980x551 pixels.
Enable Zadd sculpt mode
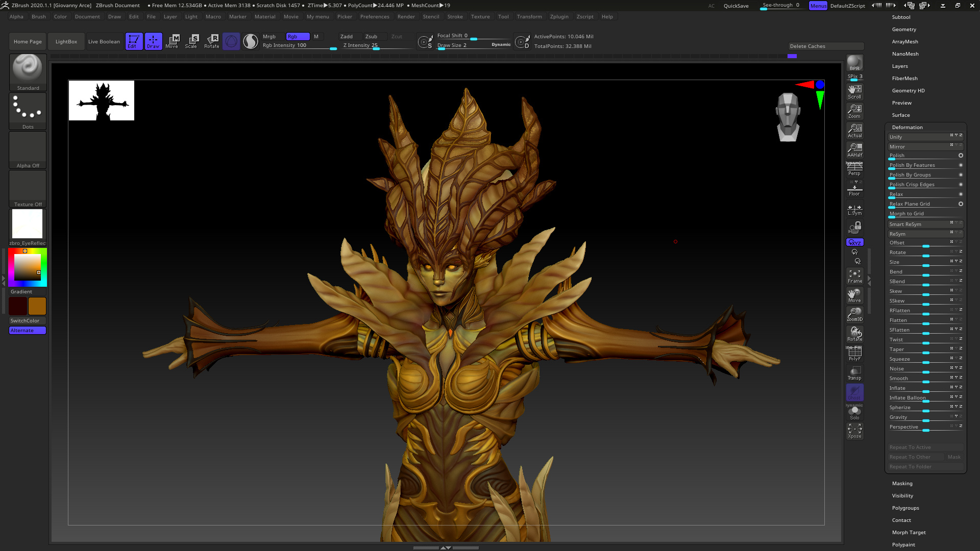click(x=347, y=36)
